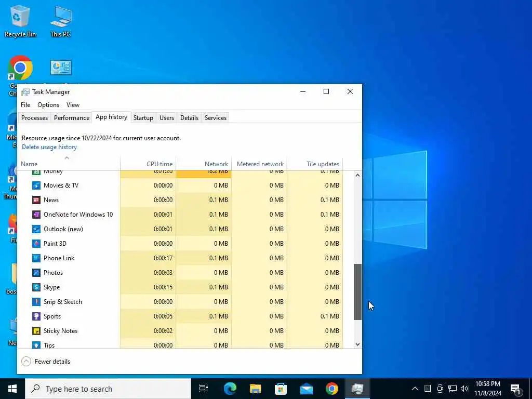Click the Snip & Sketch app icon

point(36,302)
